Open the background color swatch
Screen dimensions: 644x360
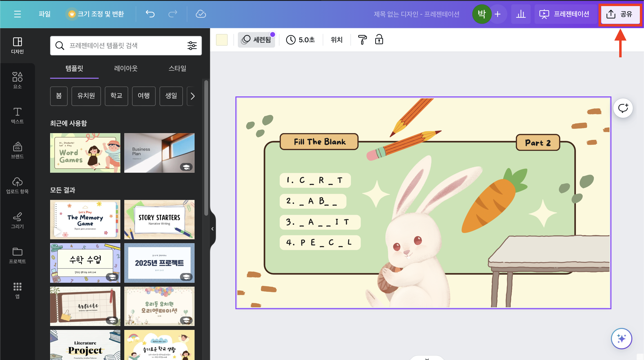tap(222, 40)
